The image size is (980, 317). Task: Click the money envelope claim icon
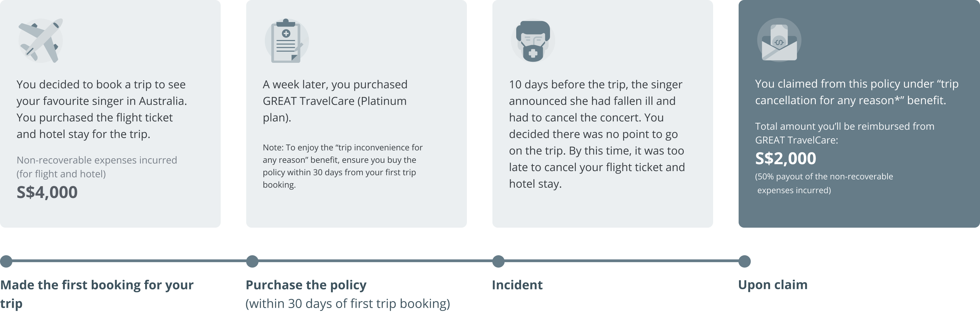(x=779, y=41)
